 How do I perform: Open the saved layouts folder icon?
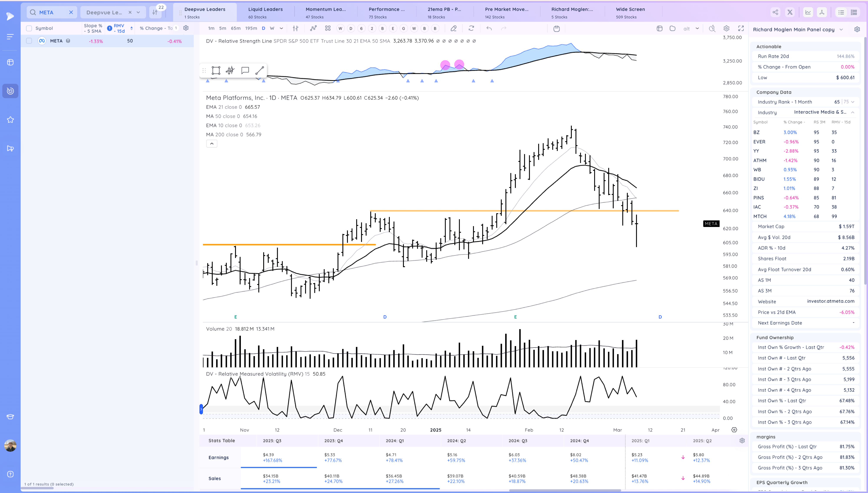point(673,28)
